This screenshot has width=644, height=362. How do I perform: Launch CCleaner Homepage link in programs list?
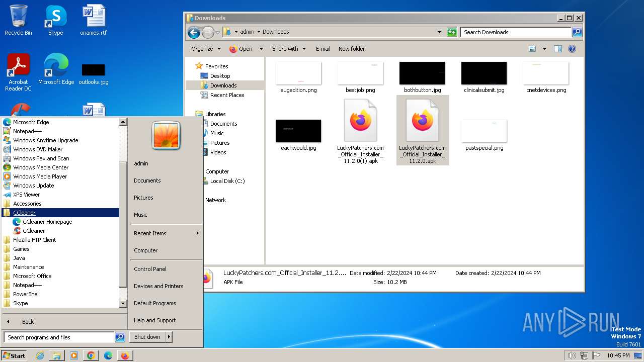pyautogui.click(x=47, y=222)
